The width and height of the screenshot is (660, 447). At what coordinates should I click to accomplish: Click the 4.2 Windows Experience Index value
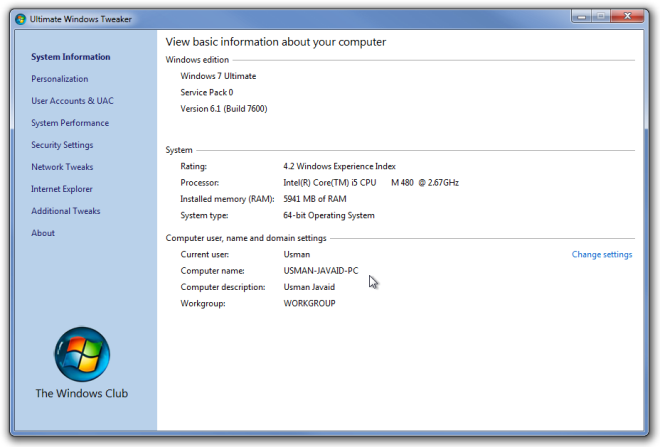click(x=339, y=166)
